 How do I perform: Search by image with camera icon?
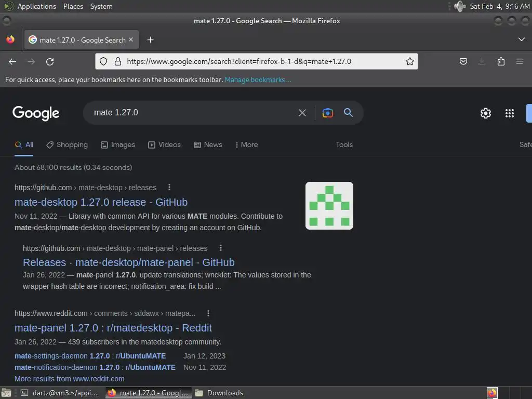point(327,113)
